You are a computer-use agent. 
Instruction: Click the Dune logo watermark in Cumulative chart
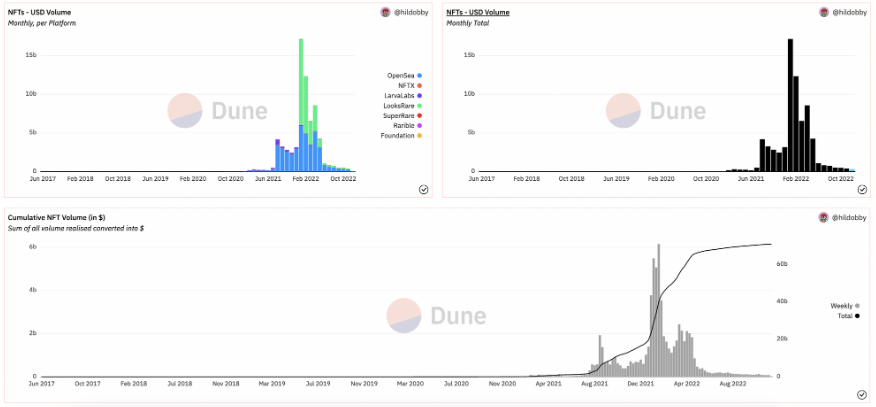tap(436, 315)
